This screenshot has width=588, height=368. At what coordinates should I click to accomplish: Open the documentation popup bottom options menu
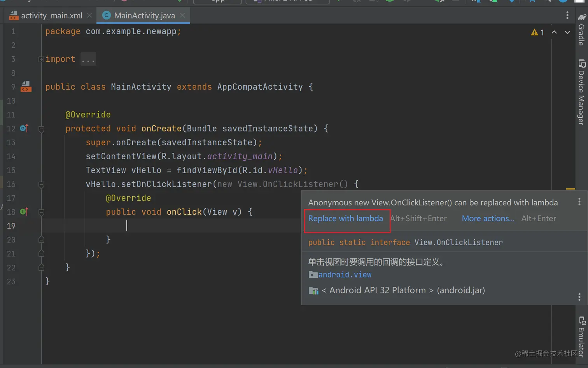[579, 297]
